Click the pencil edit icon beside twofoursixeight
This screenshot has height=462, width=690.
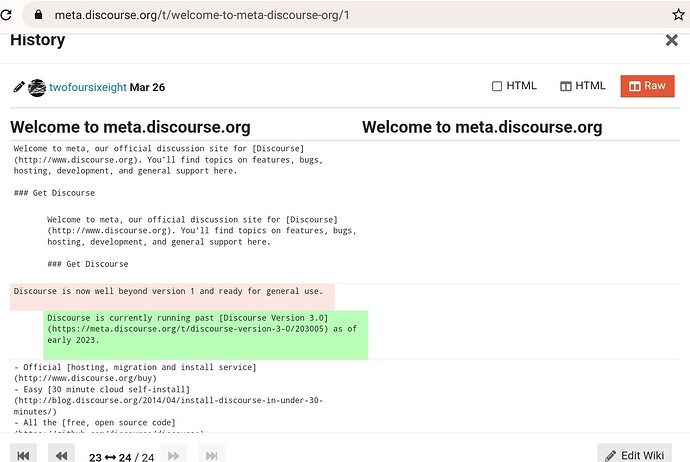(x=18, y=87)
